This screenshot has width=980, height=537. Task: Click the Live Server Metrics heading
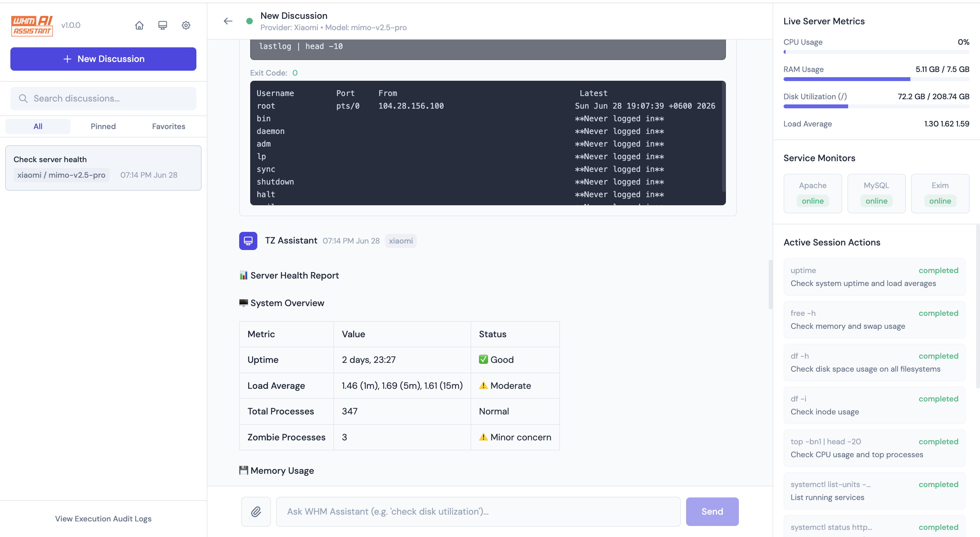coord(824,21)
